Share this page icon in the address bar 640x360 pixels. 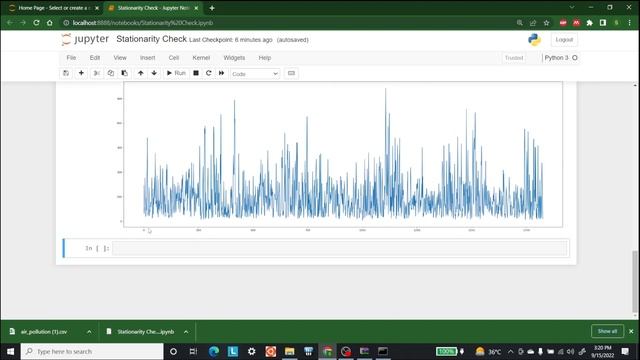click(533, 23)
